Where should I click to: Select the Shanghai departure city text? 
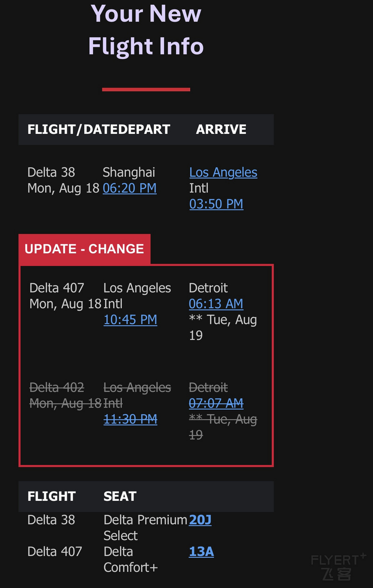[129, 173]
